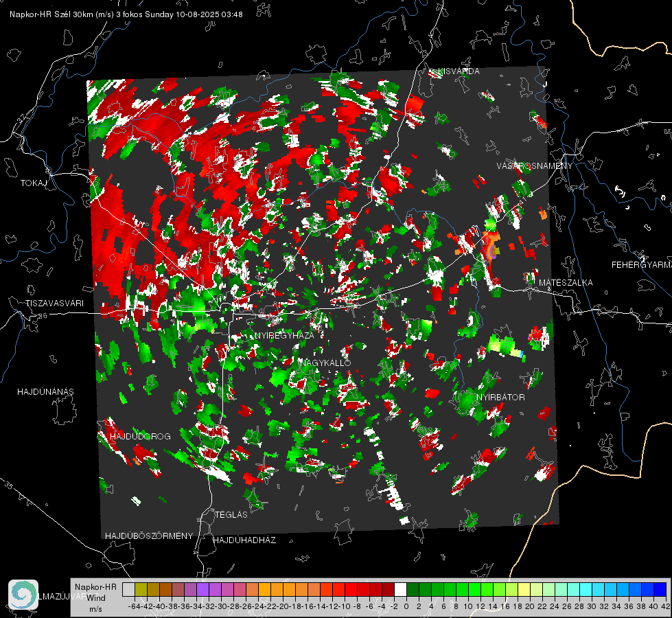The height and width of the screenshot is (618, 672).
Task: Click the HAJDÚHADHÁZ town label
Action: click(x=244, y=540)
